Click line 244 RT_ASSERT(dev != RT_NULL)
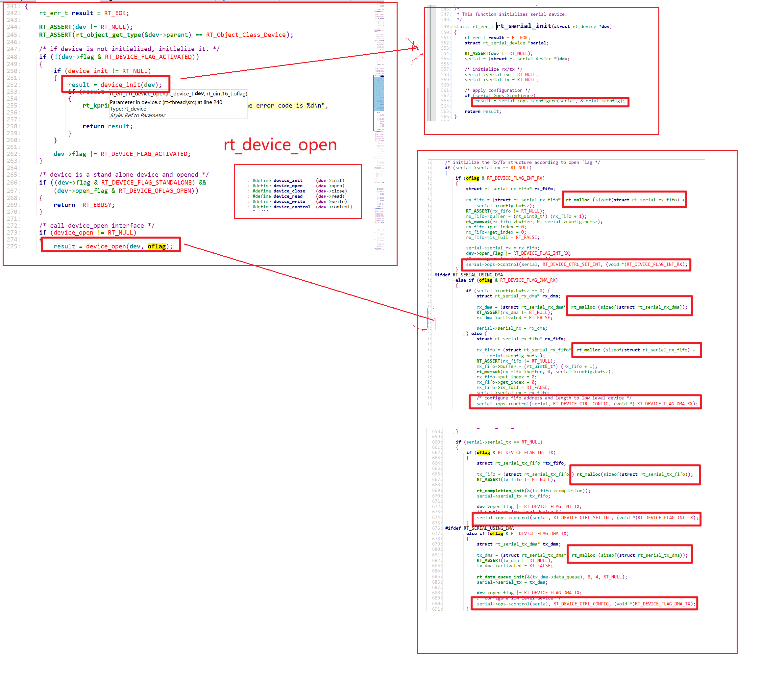The height and width of the screenshot is (687, 784). point(86,27)
